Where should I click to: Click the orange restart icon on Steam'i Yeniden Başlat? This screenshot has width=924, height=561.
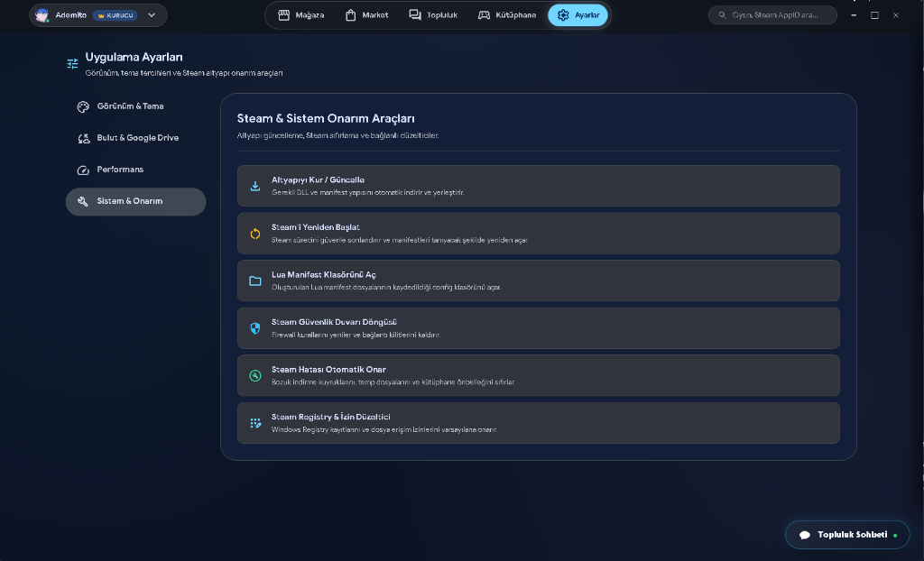tap(255, 234)
